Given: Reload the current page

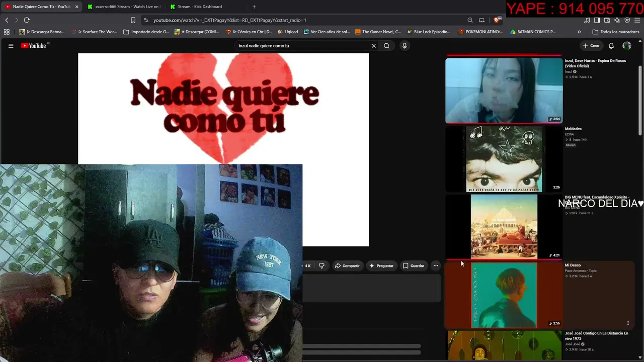Looking at the screenshot, I should [x=27, y=20].
